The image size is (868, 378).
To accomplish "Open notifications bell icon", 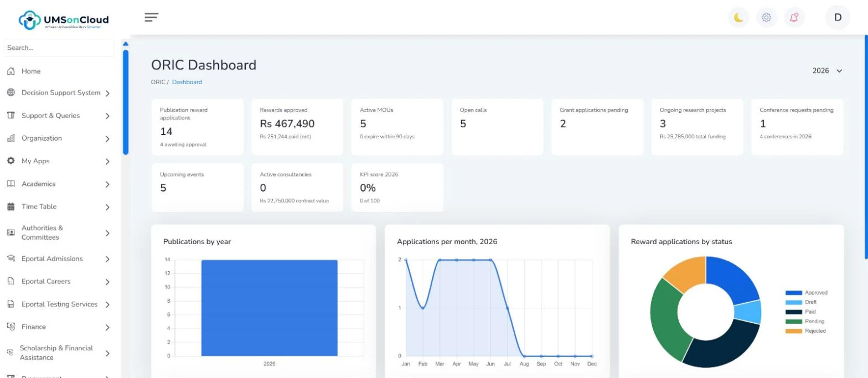I will [x=794, y=17].
